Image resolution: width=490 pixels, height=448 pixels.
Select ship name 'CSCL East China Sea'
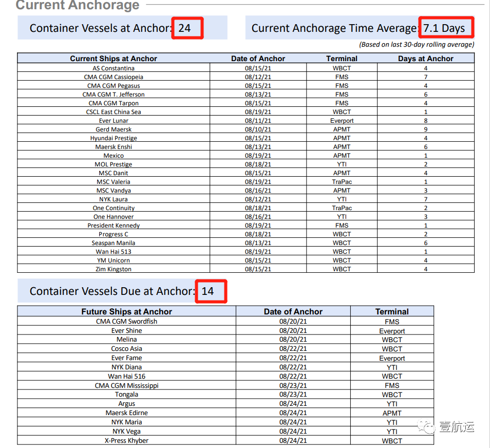[114, 112]
